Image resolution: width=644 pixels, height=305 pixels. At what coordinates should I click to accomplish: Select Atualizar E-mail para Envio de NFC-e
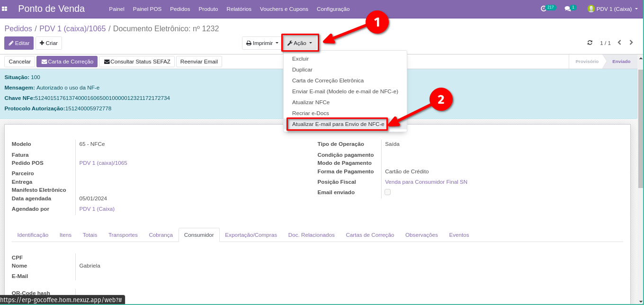point(338,124)
